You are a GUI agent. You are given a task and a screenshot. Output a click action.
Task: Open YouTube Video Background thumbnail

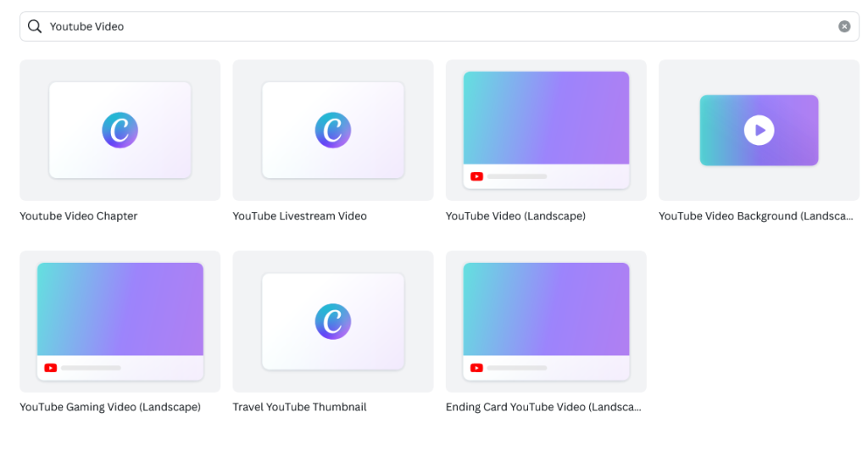759,130
